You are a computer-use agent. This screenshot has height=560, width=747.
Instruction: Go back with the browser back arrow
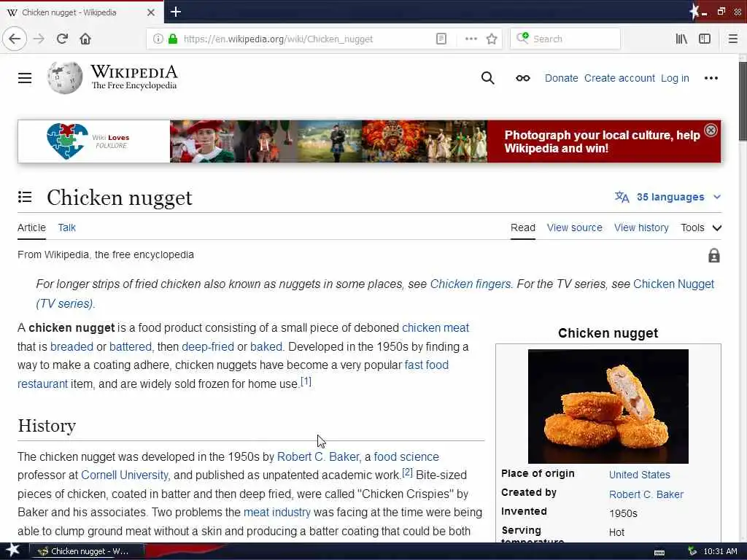[15, 39]
